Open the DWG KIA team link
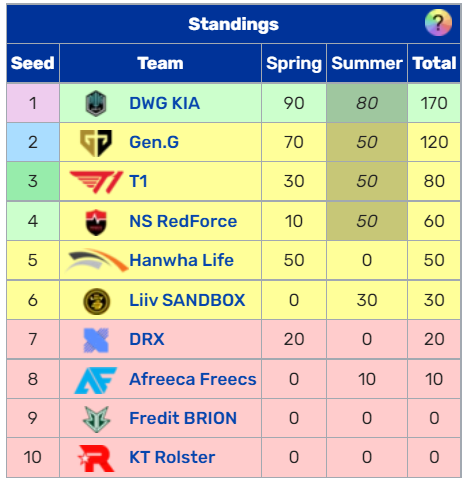The height and width of the screenshot is (480, 467). [x=164, y=103]
